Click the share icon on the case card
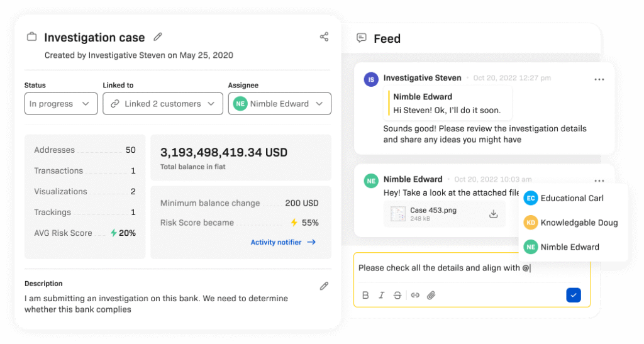 [324, 36]
